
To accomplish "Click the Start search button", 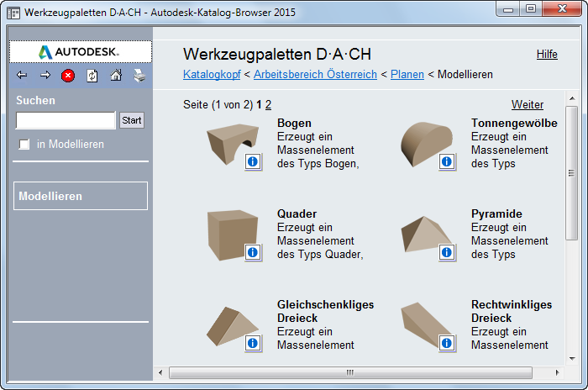I will (x=132, y=120).
